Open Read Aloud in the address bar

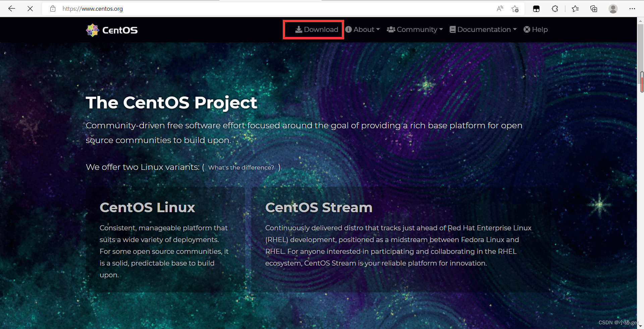[x=500, y=9]
